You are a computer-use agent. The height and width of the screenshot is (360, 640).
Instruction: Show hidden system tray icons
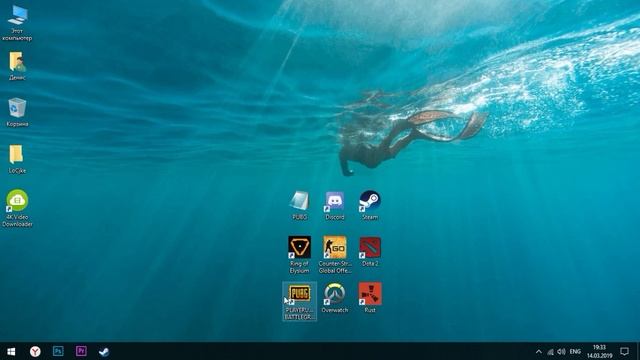click(x=539, y=351)
